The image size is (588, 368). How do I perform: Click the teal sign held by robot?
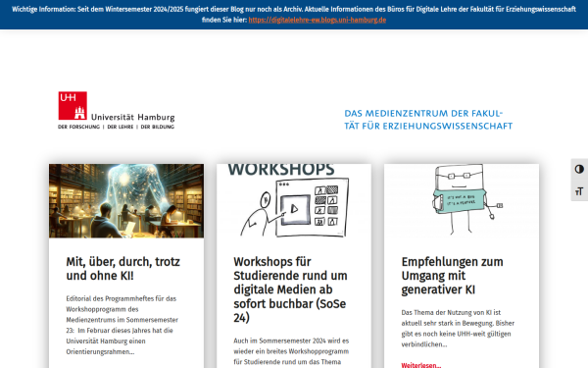[460, 201]
